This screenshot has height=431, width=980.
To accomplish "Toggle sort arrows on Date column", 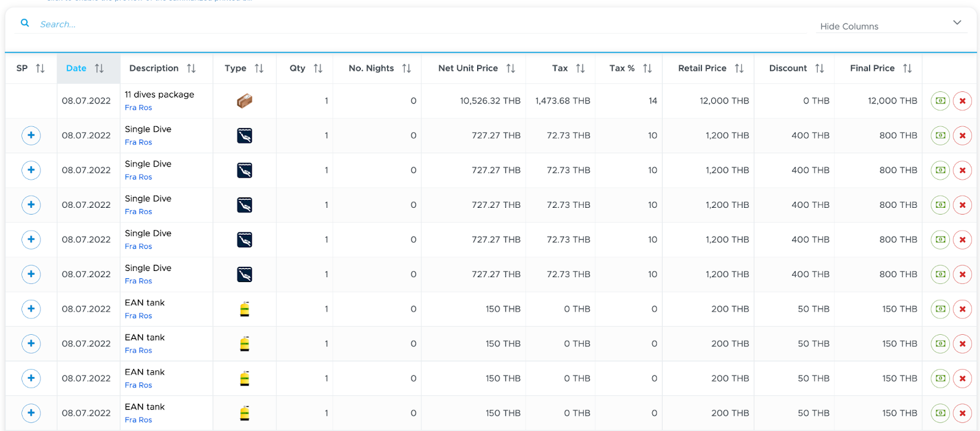I will point(99,69).
